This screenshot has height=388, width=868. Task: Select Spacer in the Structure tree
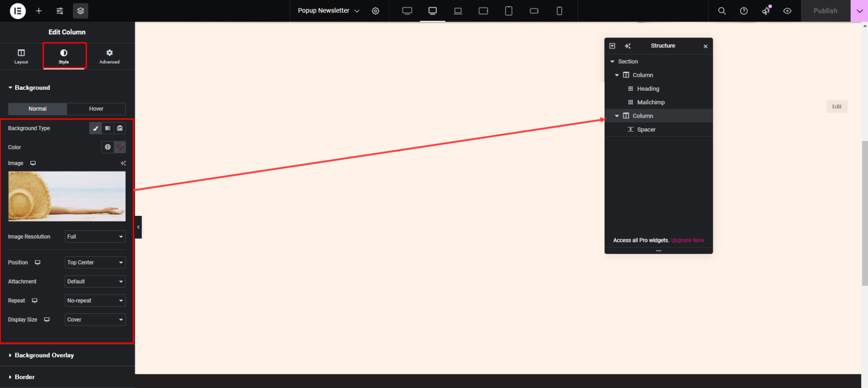[658, 130]
